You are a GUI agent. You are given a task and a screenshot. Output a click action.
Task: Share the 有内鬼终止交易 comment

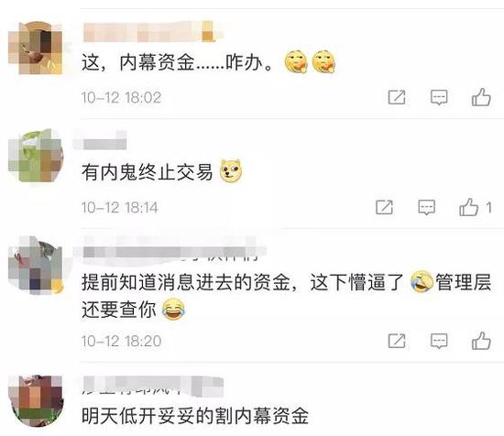coord(384,207)
